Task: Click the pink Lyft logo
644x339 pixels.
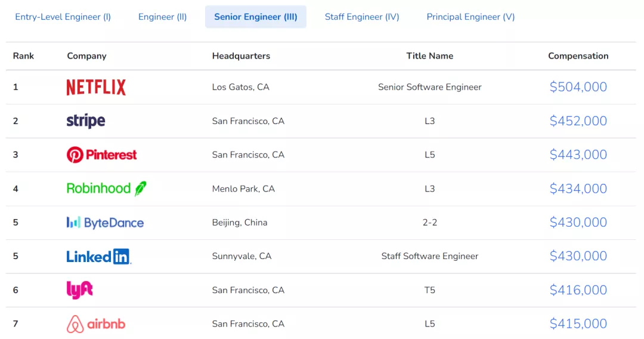Action: pyautogui.click(x=80, y=290)
